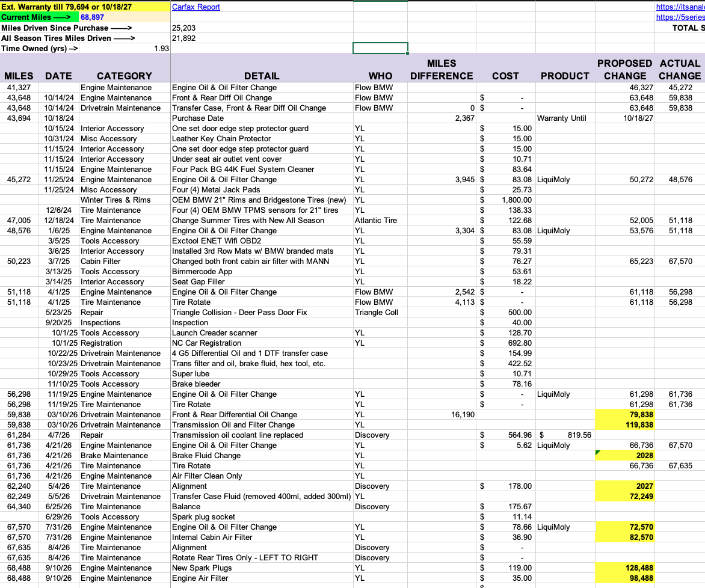
Task: Click the COST column header
Action: click(x=505, y=76)
